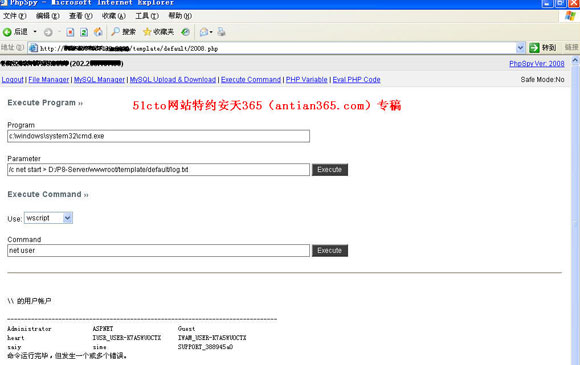Click the History icon in toolbar
This screenshot has height=365, width=580.
(185, 32)
